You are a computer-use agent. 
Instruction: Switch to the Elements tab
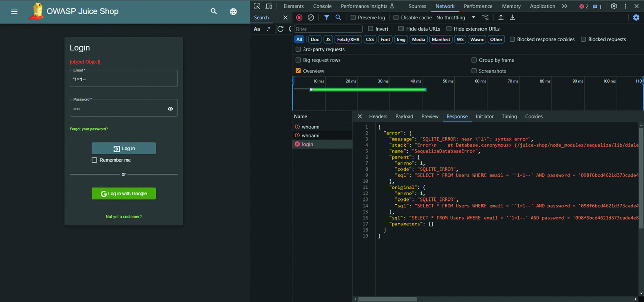coord(294,6)
